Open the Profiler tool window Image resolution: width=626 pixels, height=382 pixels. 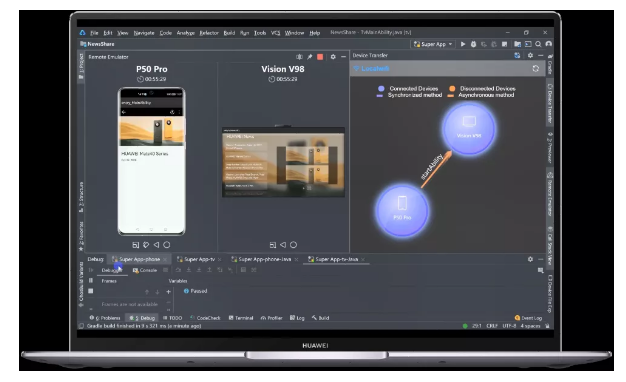[271, 318]
